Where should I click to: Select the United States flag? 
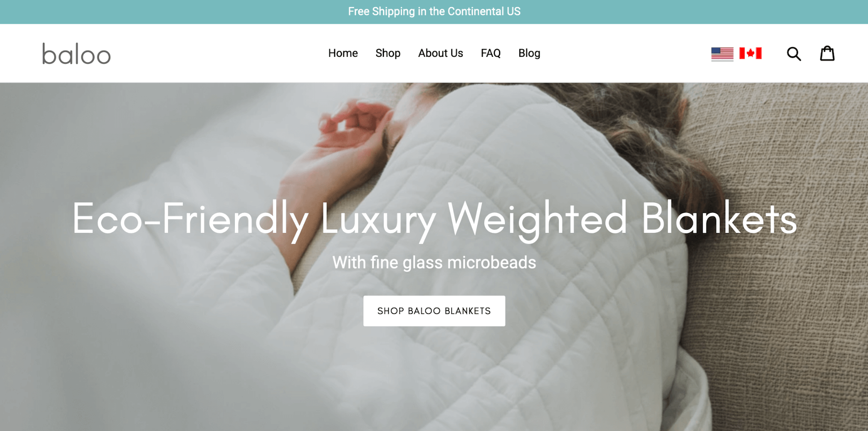point(722,54)
